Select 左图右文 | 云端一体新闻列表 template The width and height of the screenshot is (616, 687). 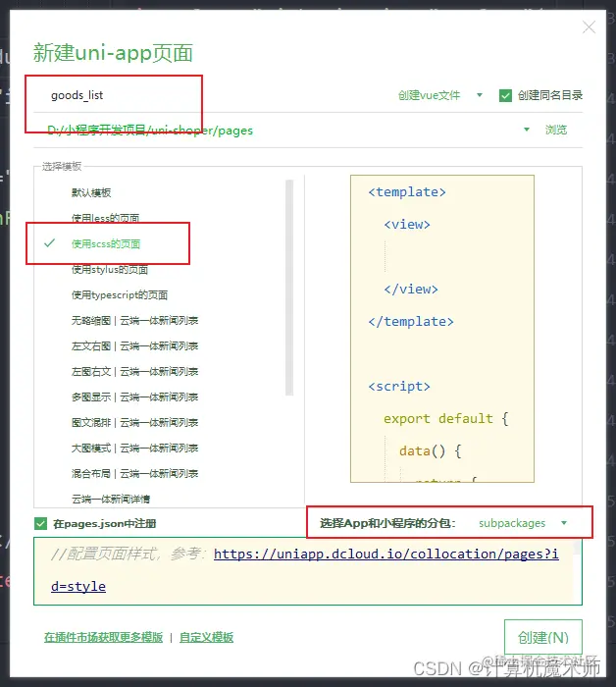pos(134,372)
